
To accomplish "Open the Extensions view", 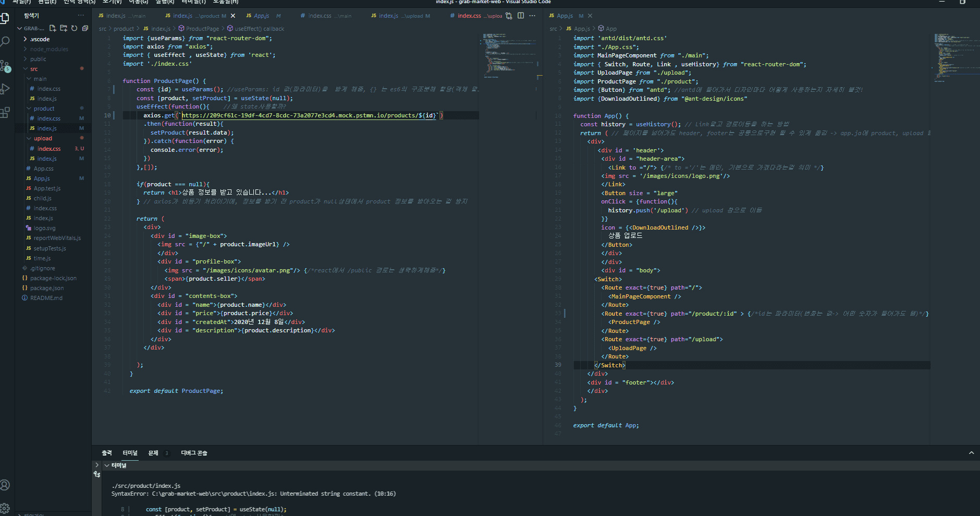I will [5, 112].
